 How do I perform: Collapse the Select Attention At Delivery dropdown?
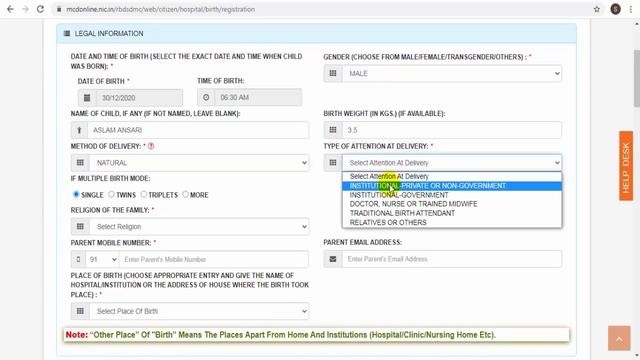[452, 162]
